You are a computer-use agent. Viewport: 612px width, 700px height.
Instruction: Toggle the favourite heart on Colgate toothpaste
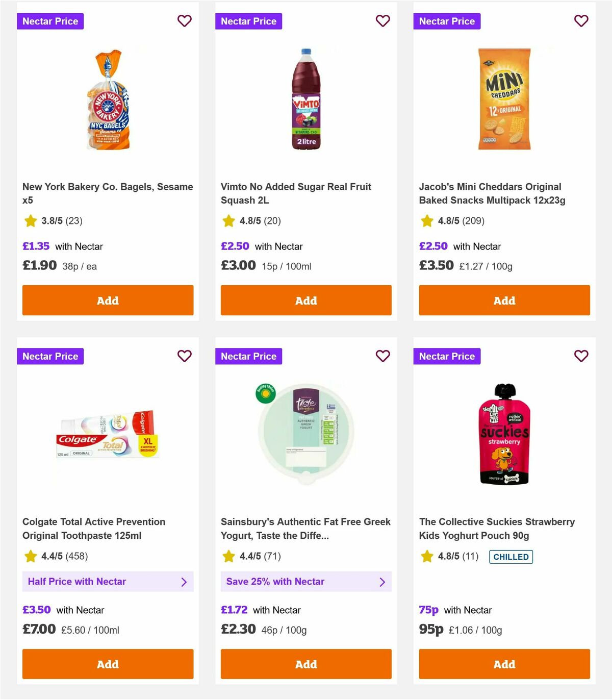tap(184, 356)
